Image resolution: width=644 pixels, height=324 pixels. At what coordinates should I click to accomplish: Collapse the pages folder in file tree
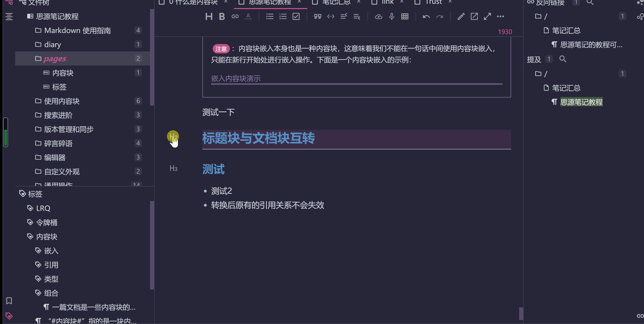click(x=54, y=59)
